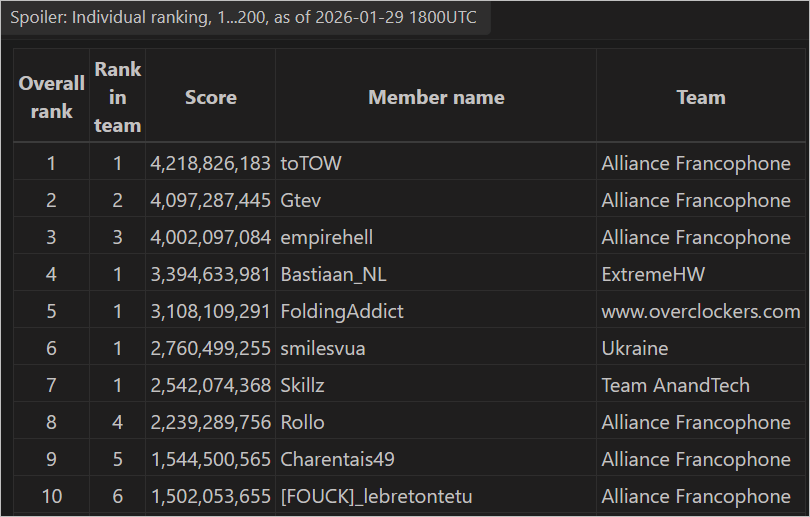810x517 pixels.
Task: Click member name Charentais49
Action: click(x=338, y=459)
